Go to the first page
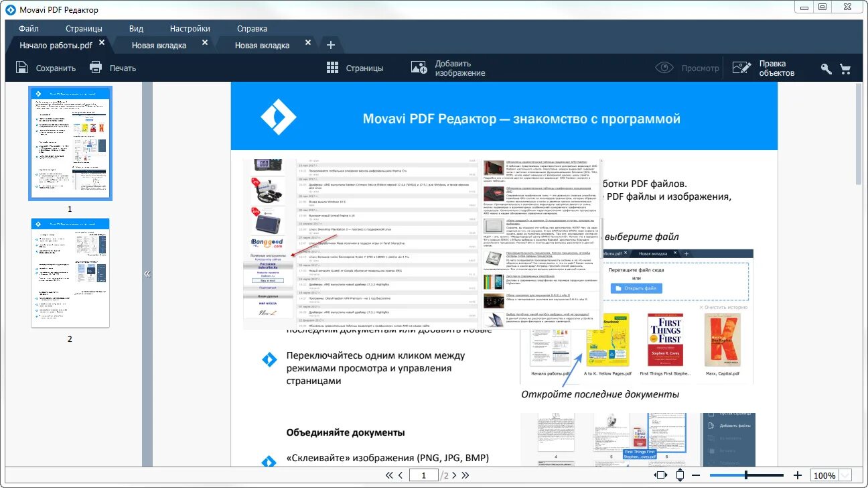 [389, 475]
